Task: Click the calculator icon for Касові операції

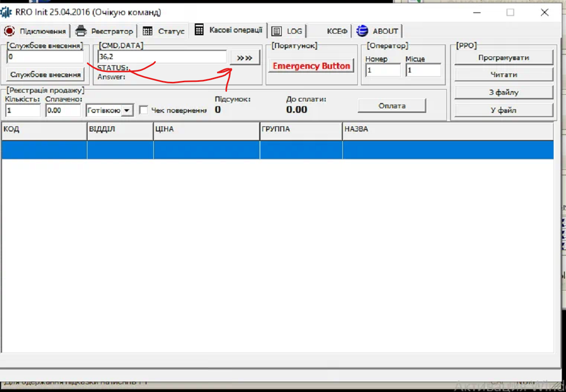Action: tap(199, 30)
